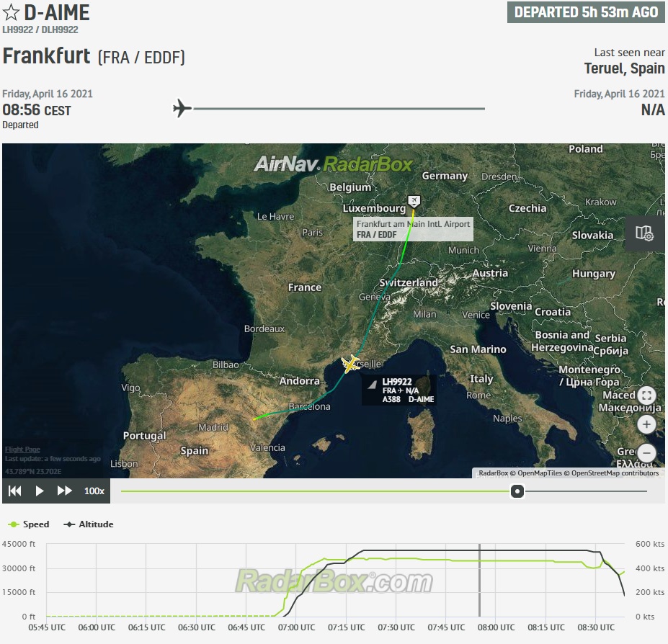Click the AirNav RadarBox logo on map

point(334,164)
